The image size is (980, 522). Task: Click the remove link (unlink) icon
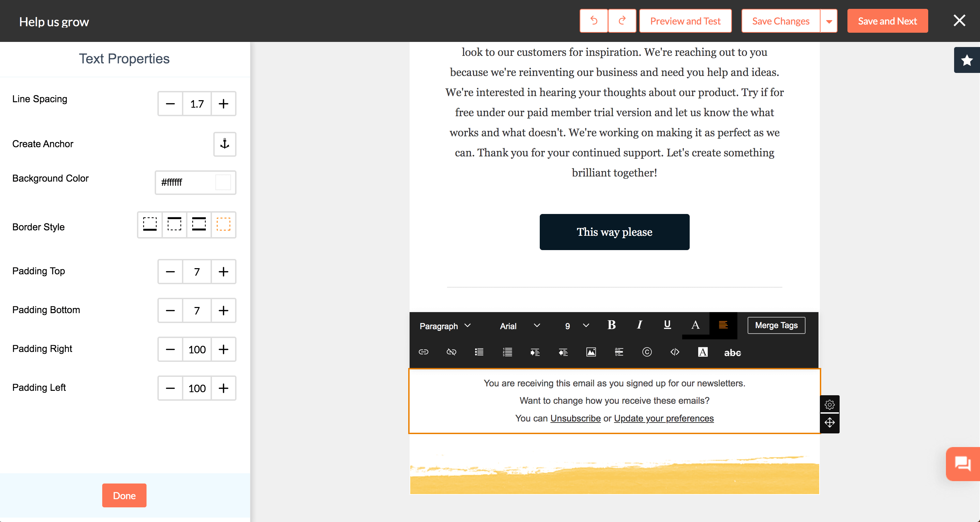pyautogui.click(x=451, y=352)
